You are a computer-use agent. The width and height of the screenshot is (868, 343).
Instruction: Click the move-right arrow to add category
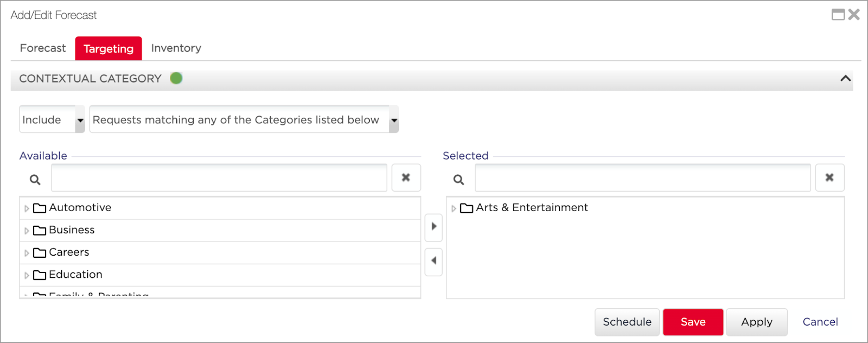click(x=433, y=227)
